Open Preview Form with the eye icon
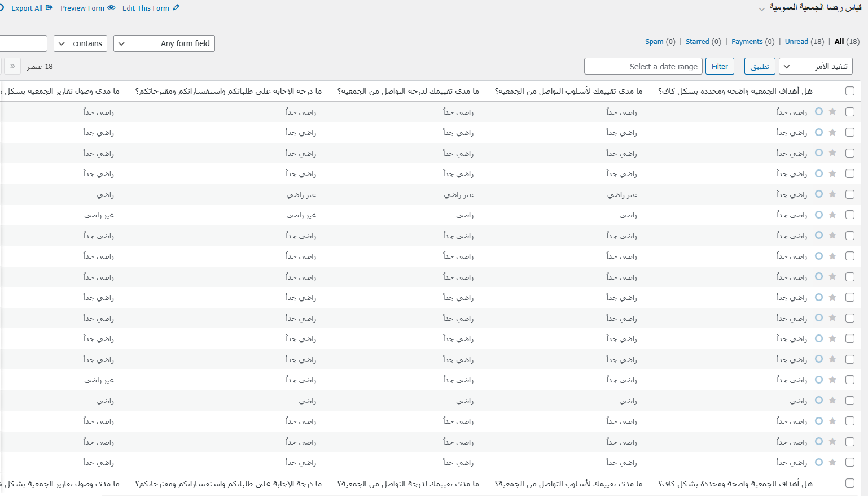 (87, 8)
